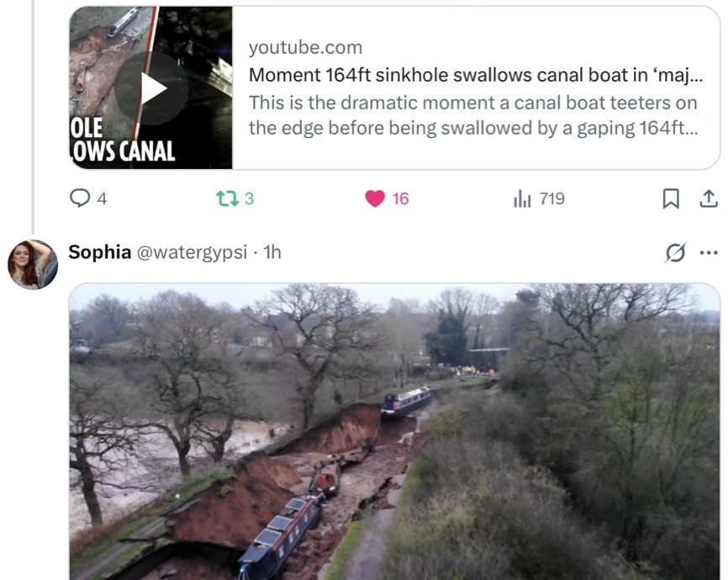The width and height of the screenshot is (728, 580).
Task: Play the YouTube video thumbnail
Action: click(151, 87)
